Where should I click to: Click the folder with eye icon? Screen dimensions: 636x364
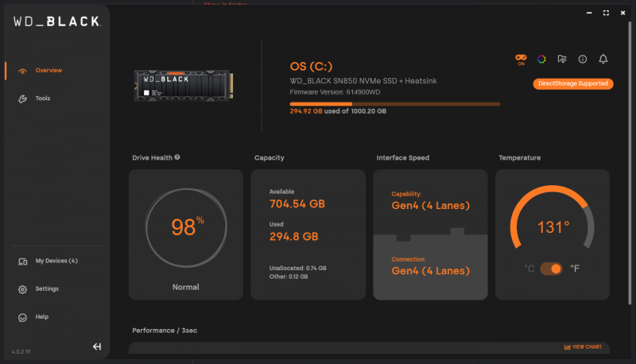[562, 59]
